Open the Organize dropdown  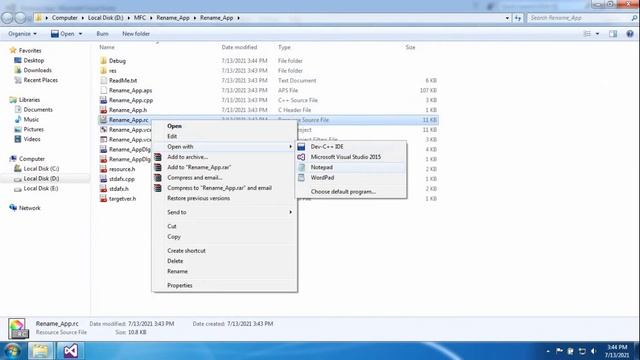pos(22,34)
